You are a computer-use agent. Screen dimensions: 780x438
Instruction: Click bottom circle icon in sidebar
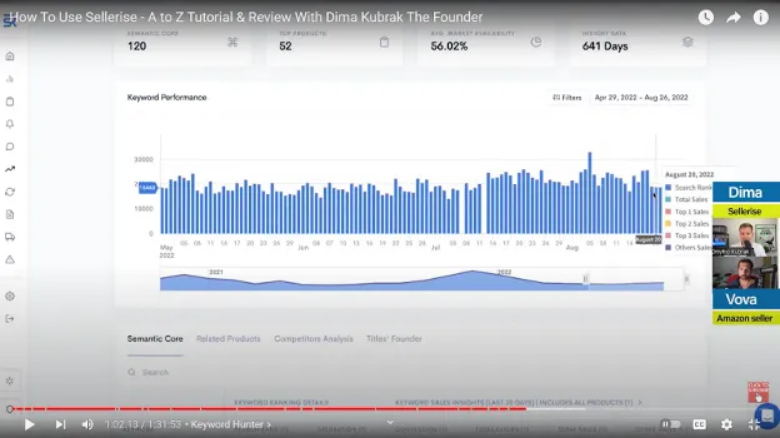pos(9,409)
